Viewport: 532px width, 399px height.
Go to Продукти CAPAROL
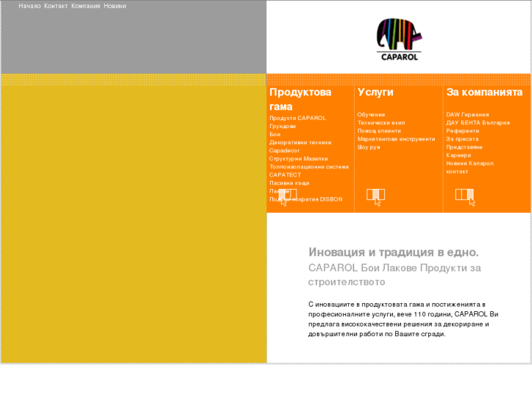point(298,118)
